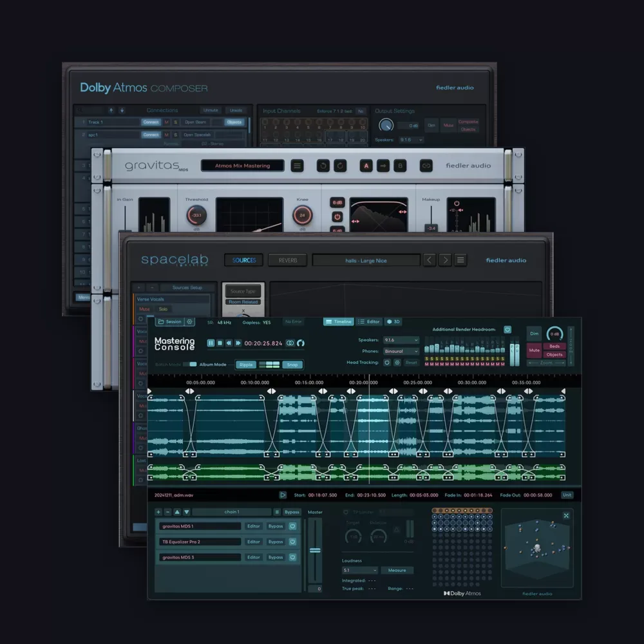Toggle the Snap button
The height and width of the screenshot is (644, 644).
(292, 365)
